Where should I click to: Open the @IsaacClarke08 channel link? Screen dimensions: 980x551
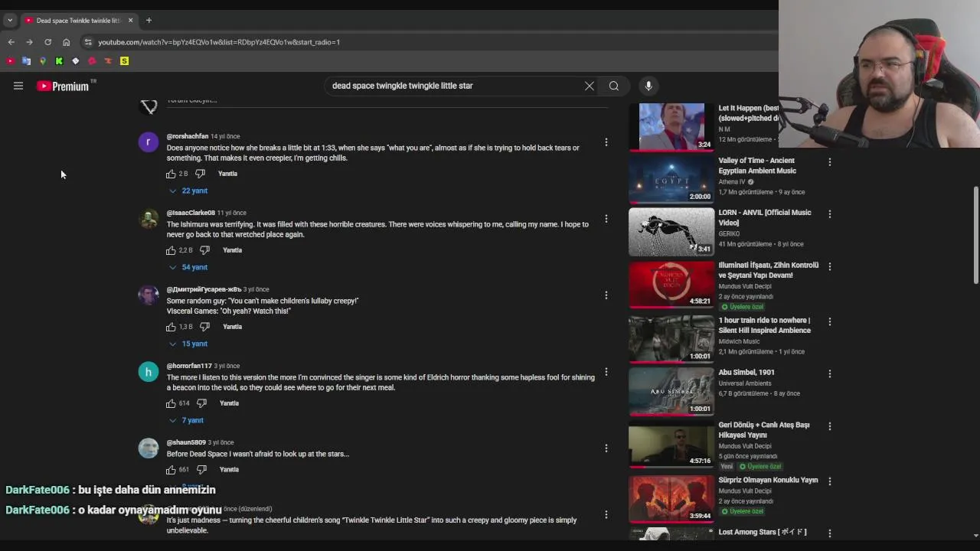click(191, 213)
